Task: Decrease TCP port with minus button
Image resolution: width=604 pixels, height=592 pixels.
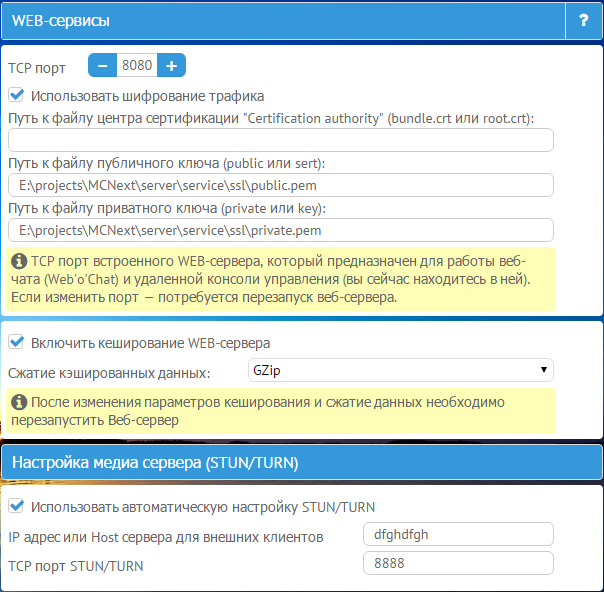Action: pos(102,65)
